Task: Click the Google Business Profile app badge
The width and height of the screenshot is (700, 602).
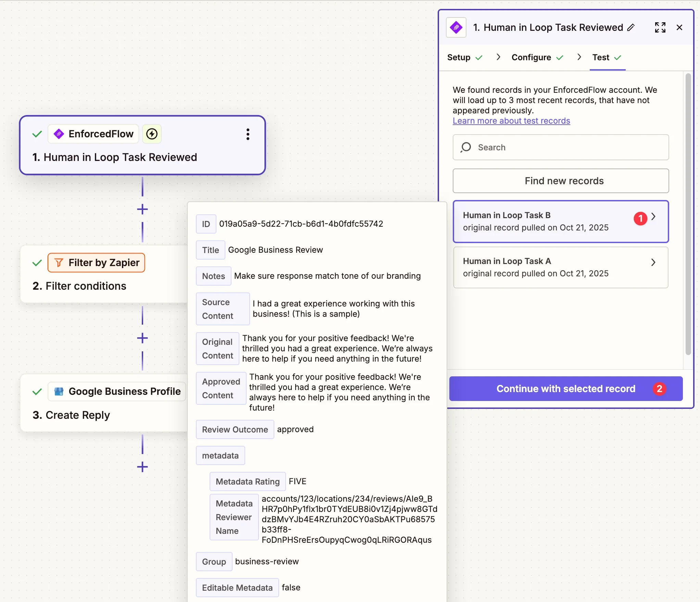Action: (x=117, y=391)
